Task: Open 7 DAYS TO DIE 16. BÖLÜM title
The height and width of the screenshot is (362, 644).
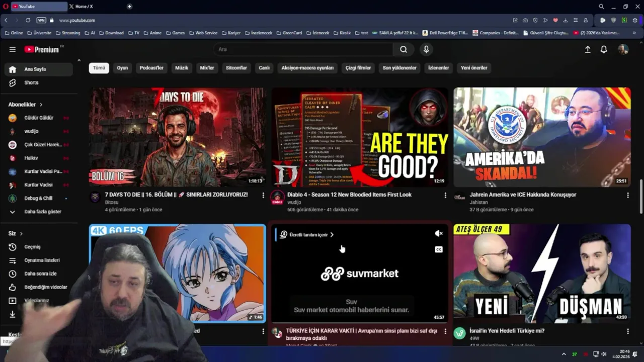Action: pos(176,195)
